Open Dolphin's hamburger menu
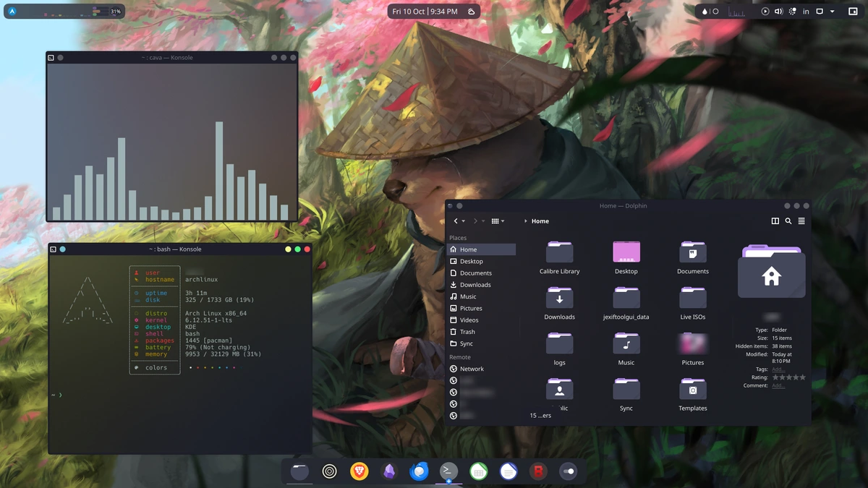The width and height of the screenshot is (868, 488). click(x=801, y=221)
